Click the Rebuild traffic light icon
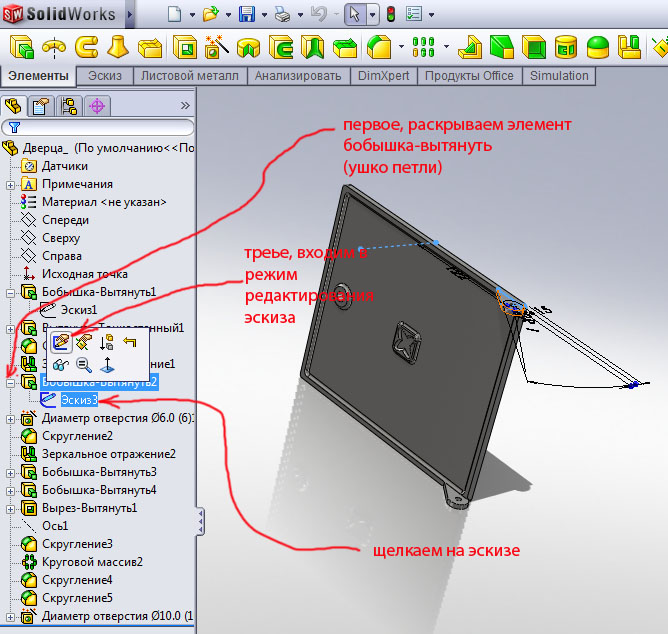 390,15
